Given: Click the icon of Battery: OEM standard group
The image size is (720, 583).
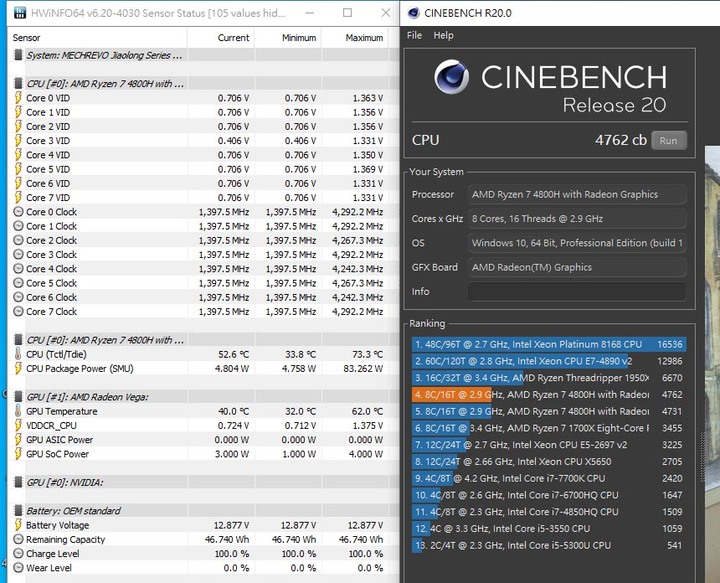Looking at the screenshot, I should pyautogui.click(x=18, y=510).
